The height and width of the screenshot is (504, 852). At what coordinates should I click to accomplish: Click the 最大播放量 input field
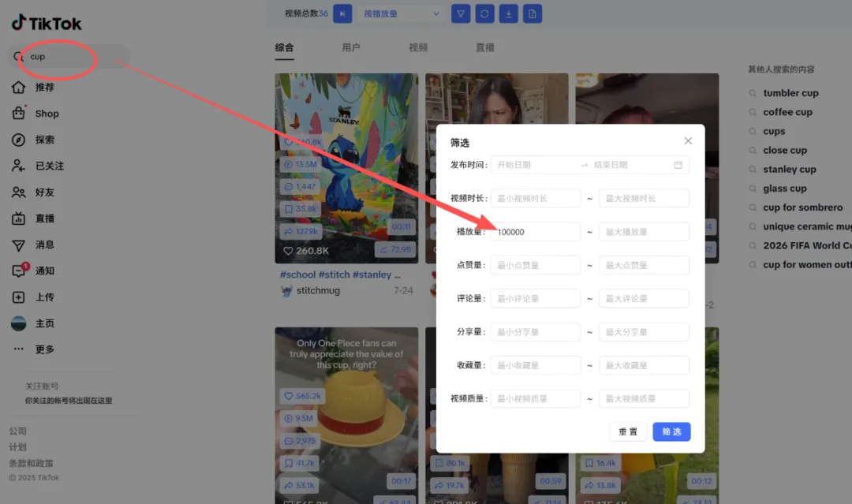point(644,232)
